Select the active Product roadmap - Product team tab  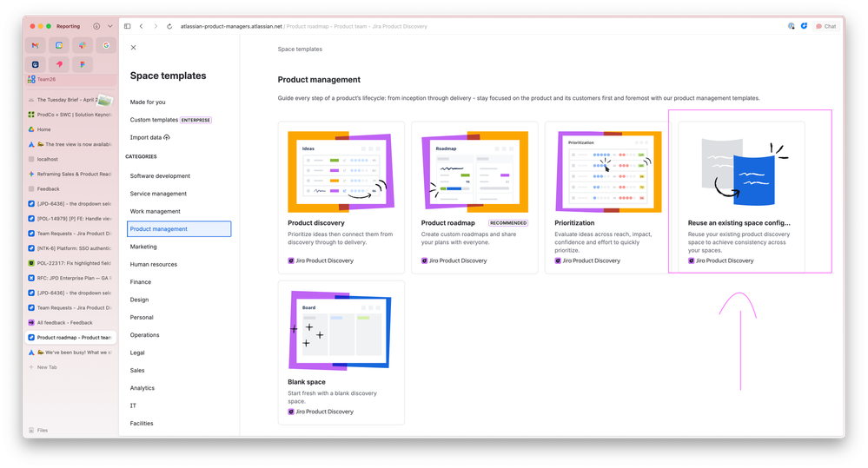click(71, 338)
